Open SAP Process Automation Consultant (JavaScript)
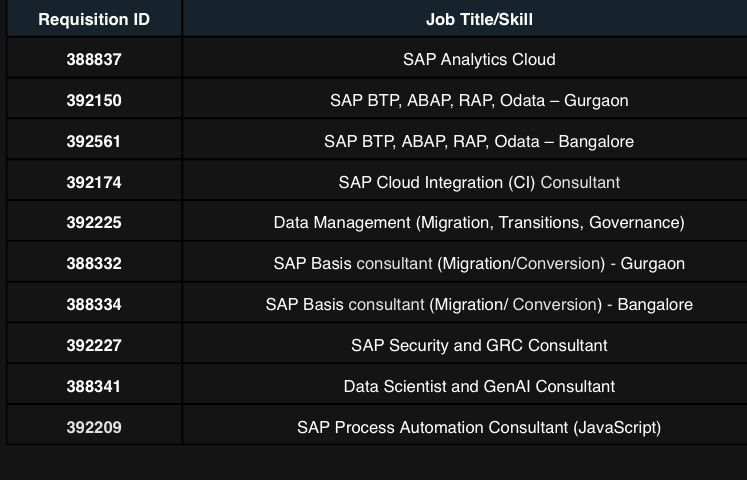This screenshot has height=480, width=747. (479, 427)
